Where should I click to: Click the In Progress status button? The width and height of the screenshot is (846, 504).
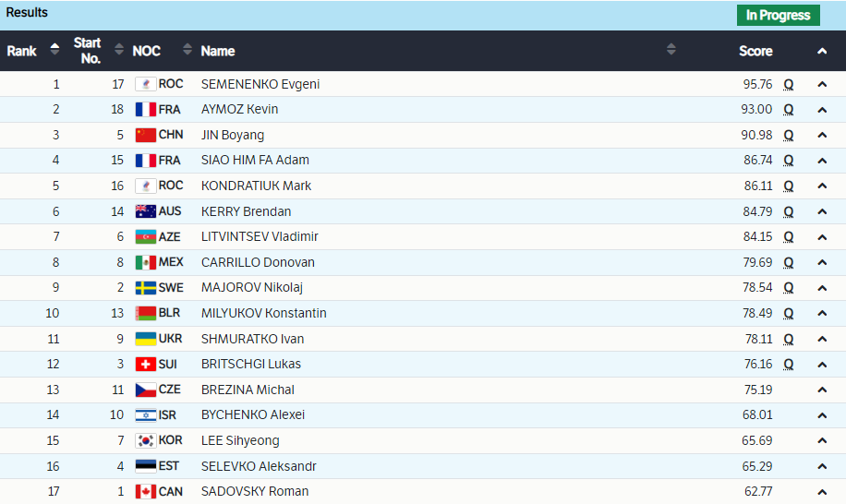click(778, 15)
